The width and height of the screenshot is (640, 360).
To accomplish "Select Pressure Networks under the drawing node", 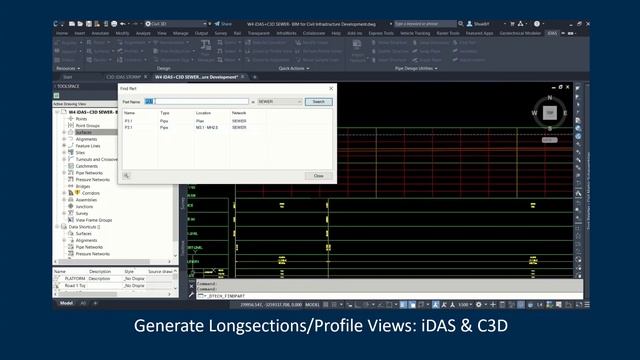I will [93, 180].
